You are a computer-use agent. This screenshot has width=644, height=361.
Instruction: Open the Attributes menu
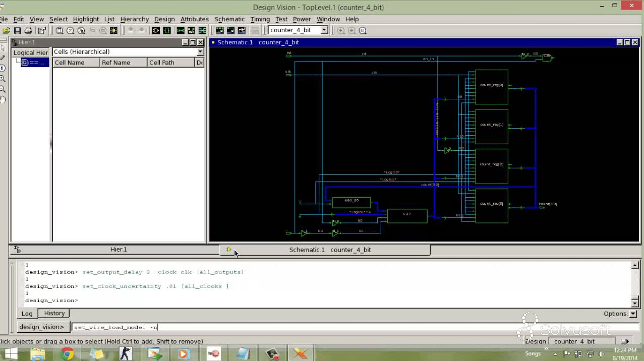194,19
